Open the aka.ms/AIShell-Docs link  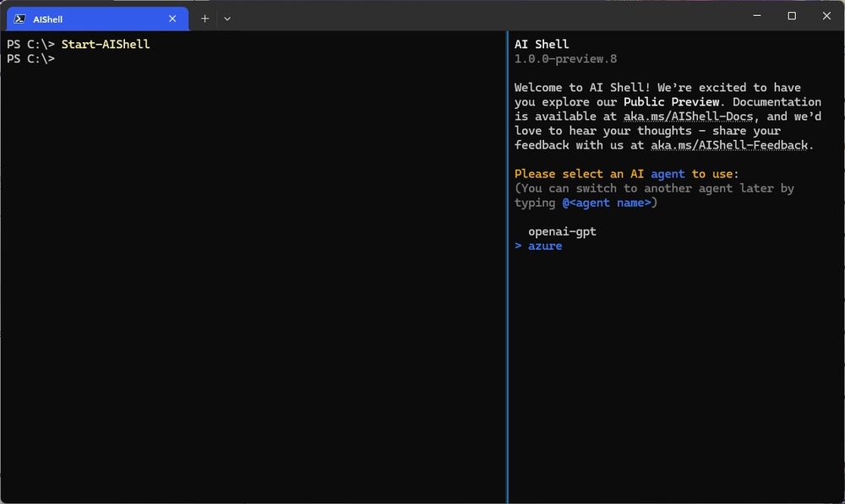(688, 117)
